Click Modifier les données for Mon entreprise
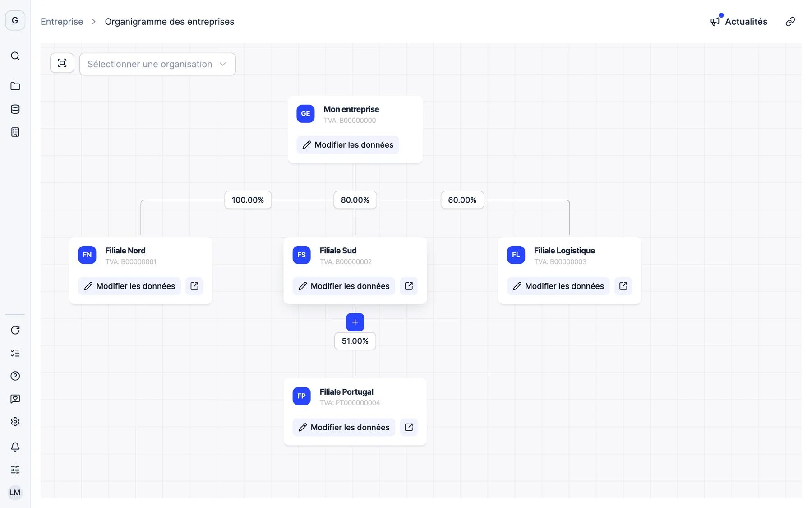 click(x=348, y=145)
